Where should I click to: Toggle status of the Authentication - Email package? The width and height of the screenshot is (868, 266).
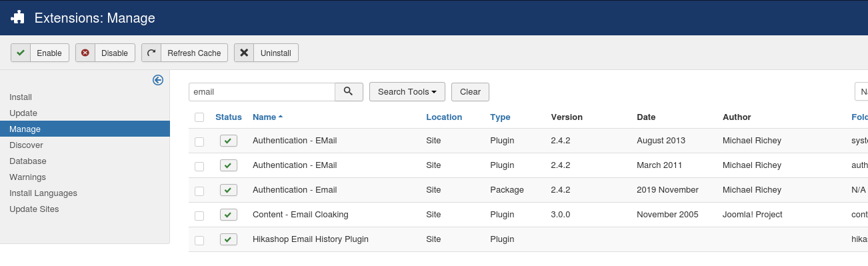click(x=229, y=190)
